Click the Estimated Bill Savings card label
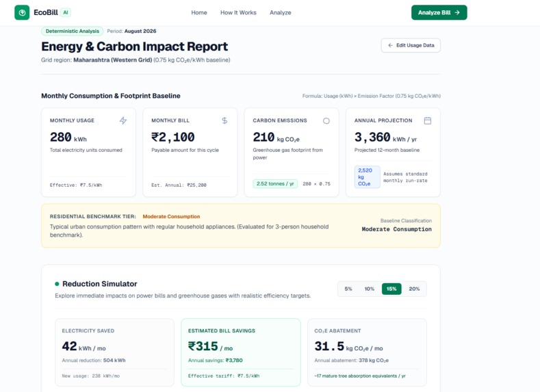The height and width of the screenshot is (392, 540). point(222,330)
